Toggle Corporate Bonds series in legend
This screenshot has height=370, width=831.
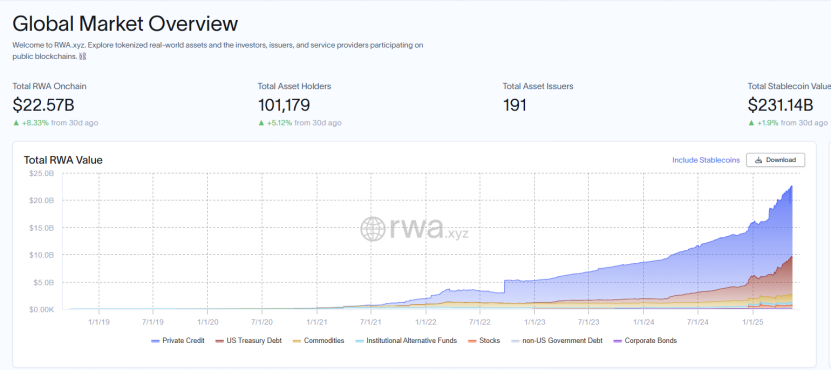645,341
